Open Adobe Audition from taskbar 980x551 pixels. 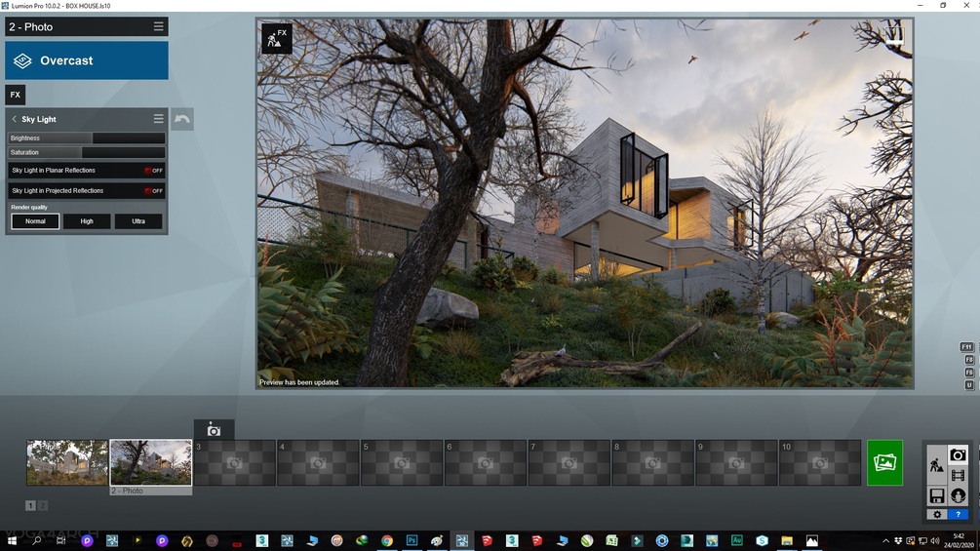pyautogui.click(x=737, y=540)
